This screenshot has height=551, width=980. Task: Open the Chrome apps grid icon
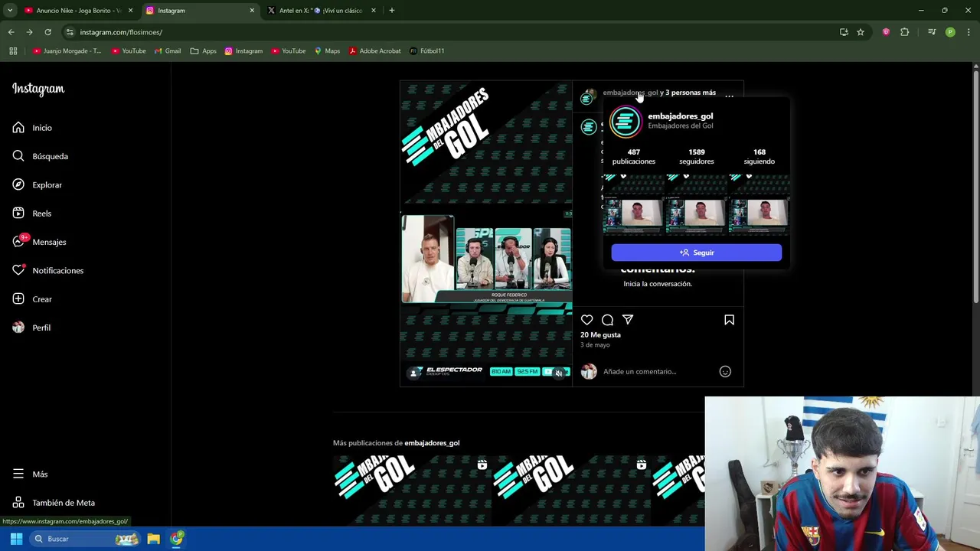click(x=13, y=51)
